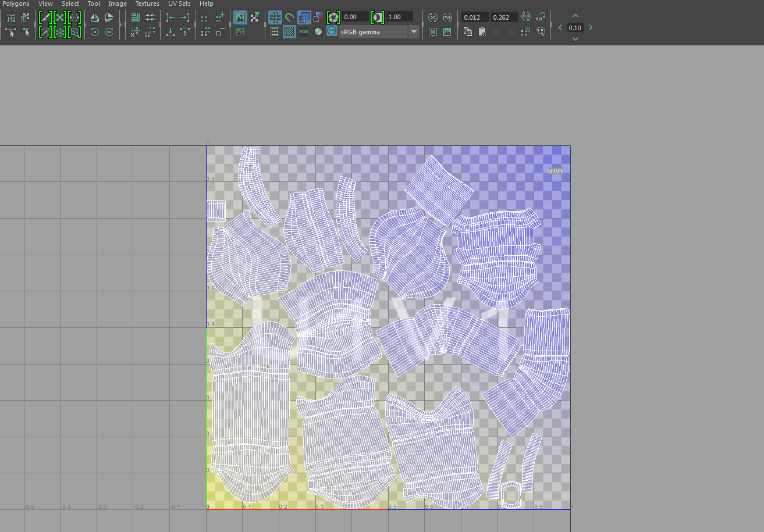764x532 pixels.
Task: Toggle texture borders display
Action: coord(275,32)
